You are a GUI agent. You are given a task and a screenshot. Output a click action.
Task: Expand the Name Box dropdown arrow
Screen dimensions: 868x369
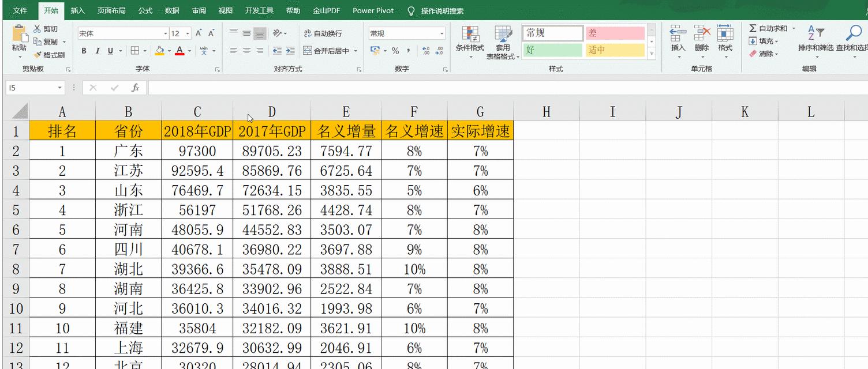(x=59, y=88)
